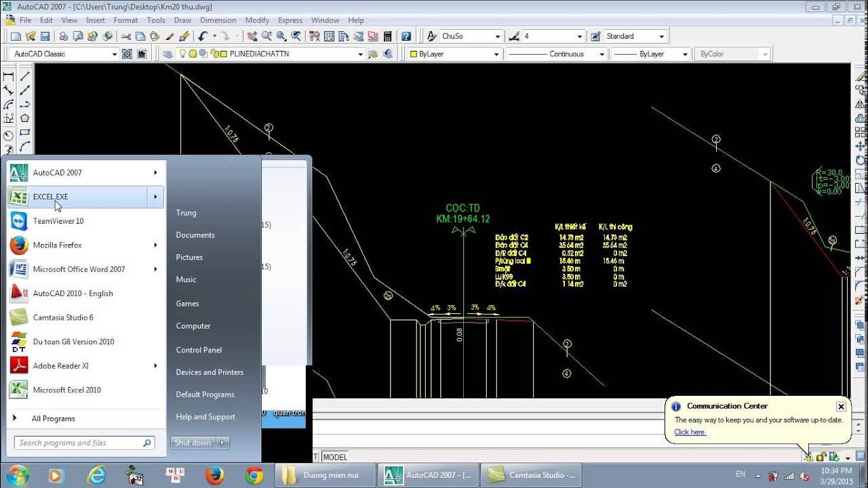Open the Layer Properties Manager icon

(168, 54)
